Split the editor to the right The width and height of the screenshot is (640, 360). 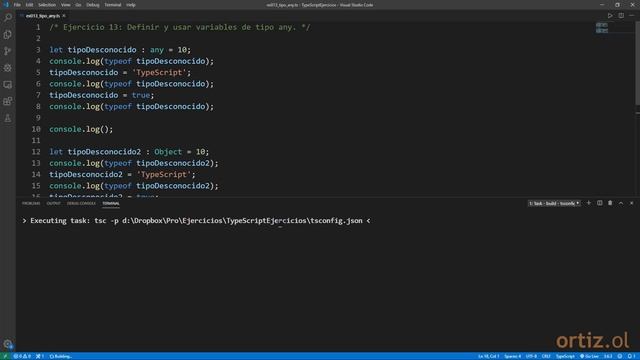621,16
